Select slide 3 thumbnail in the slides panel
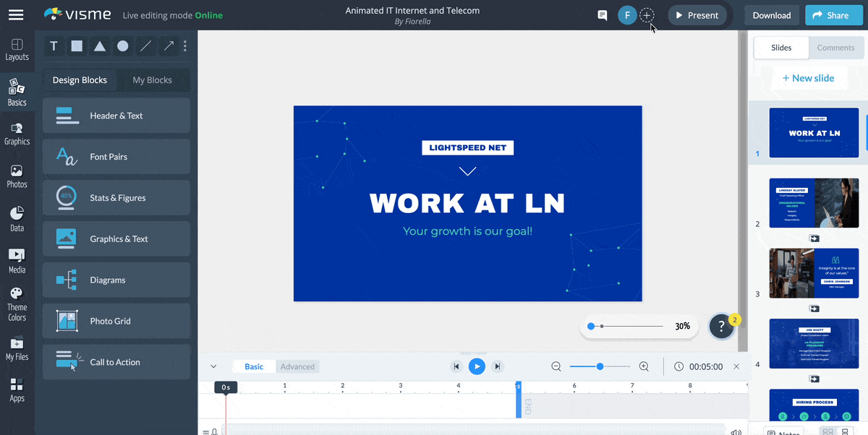The height and width of the screenshot is (435, 868). point(814,272)
